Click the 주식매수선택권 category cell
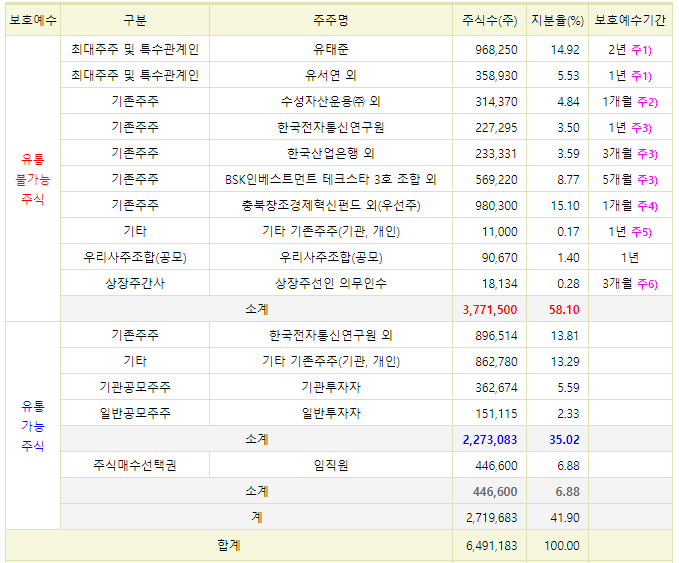Screen dimensions: 679x563 point(135,465)
